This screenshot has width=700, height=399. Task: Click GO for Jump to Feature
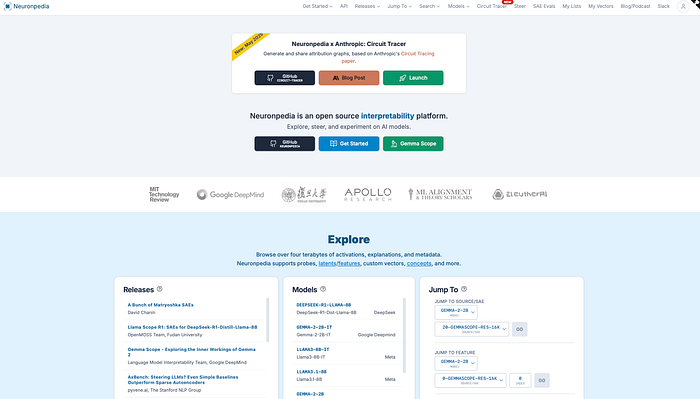click(542, 380)
